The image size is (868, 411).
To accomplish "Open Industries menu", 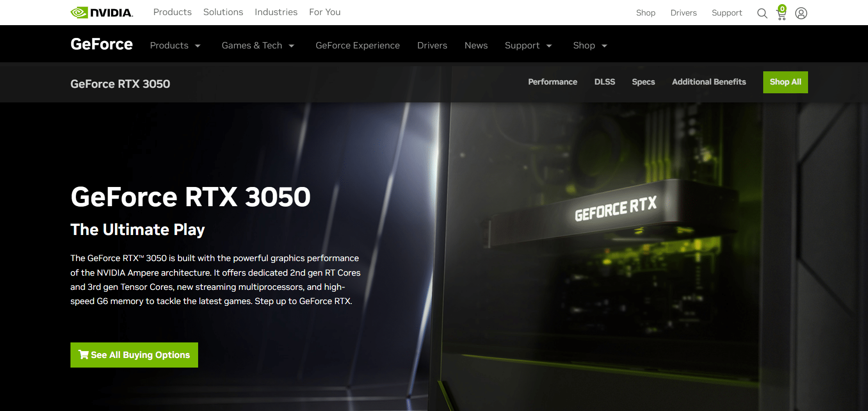I will (276, 12).
